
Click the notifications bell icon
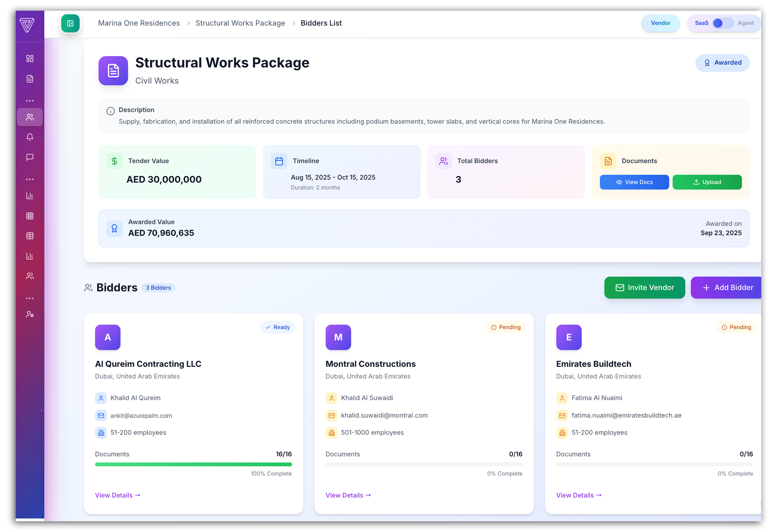point(30,137)
